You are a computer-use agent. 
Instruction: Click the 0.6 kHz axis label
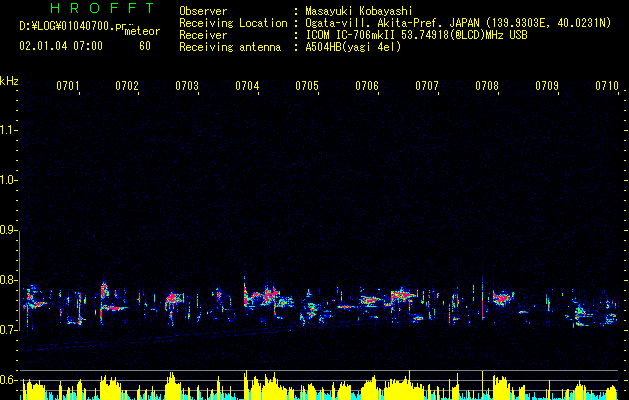coord(9,380)
